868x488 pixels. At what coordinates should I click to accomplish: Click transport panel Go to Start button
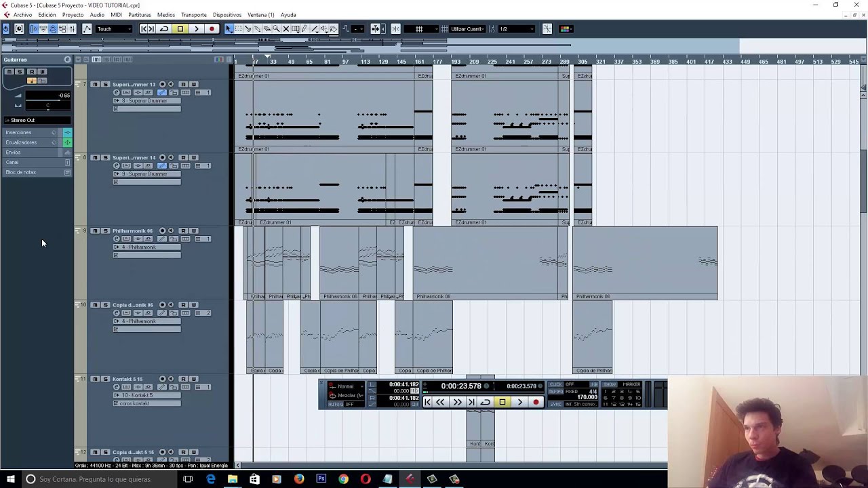[x=427, y=402]
